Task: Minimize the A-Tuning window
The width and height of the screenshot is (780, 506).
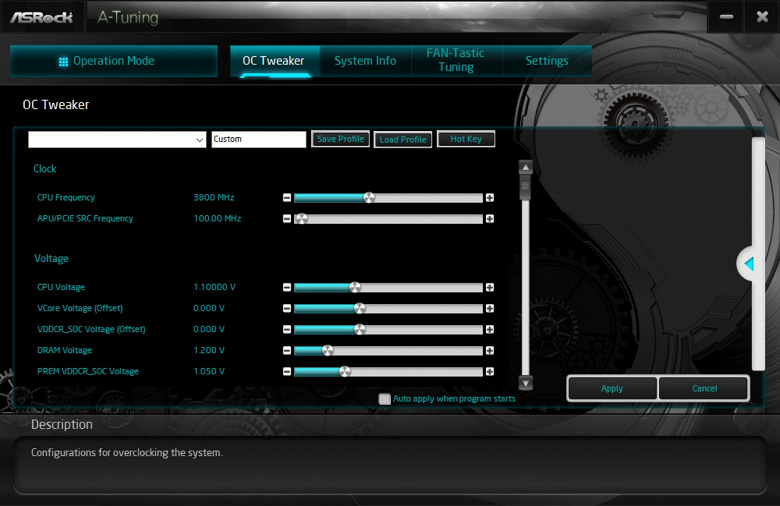Action: coord(726,17)
